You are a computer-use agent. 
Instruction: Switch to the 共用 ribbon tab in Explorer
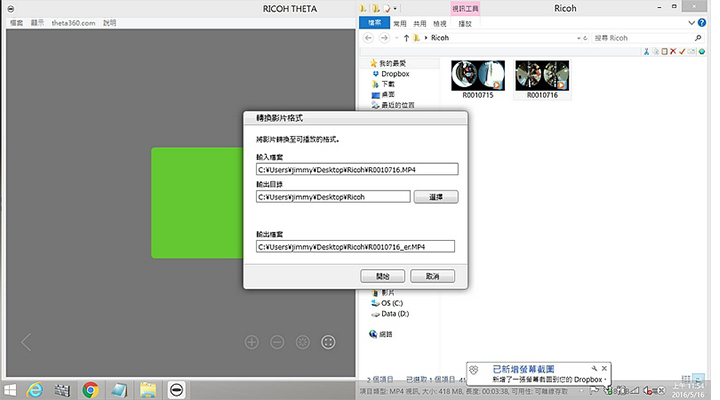point(419,23)
